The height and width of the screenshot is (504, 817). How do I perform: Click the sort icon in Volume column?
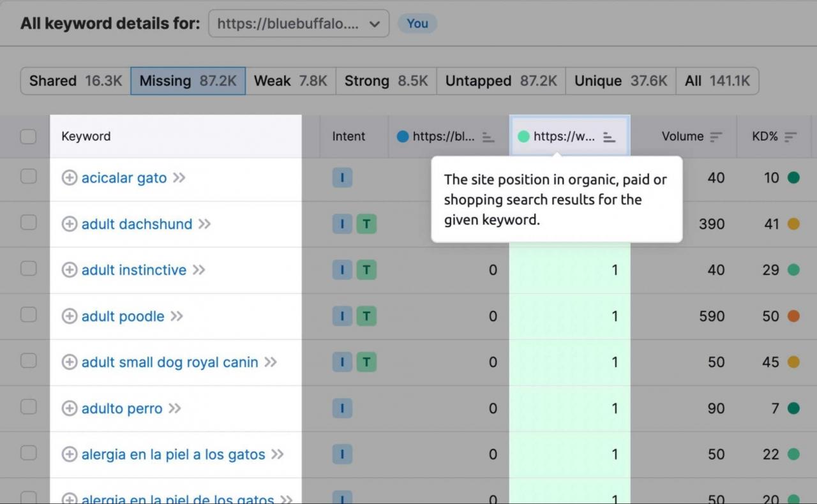(716, 137)
